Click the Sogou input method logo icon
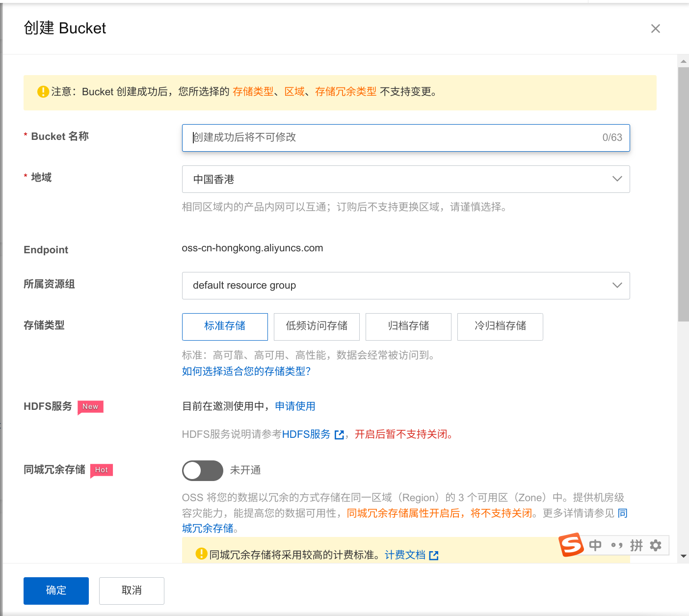 pos(571,545)
